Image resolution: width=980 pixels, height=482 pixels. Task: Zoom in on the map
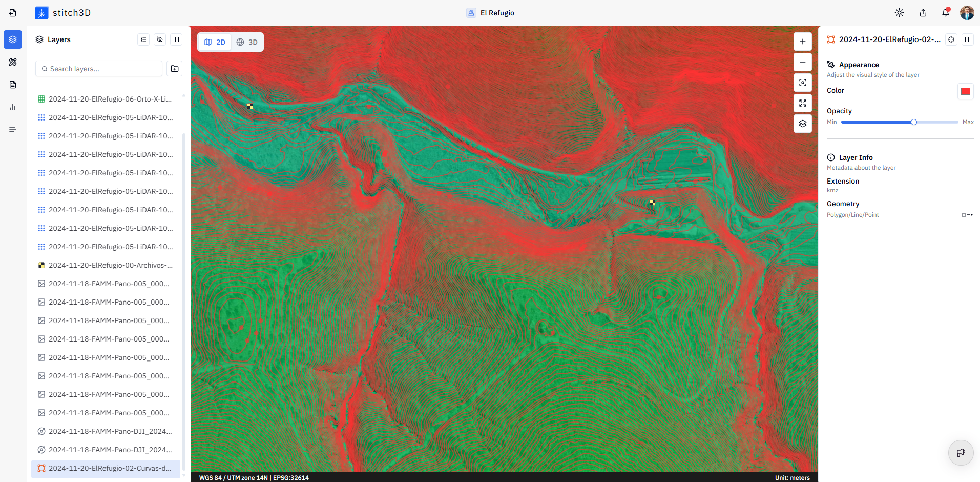coord(803,42)
